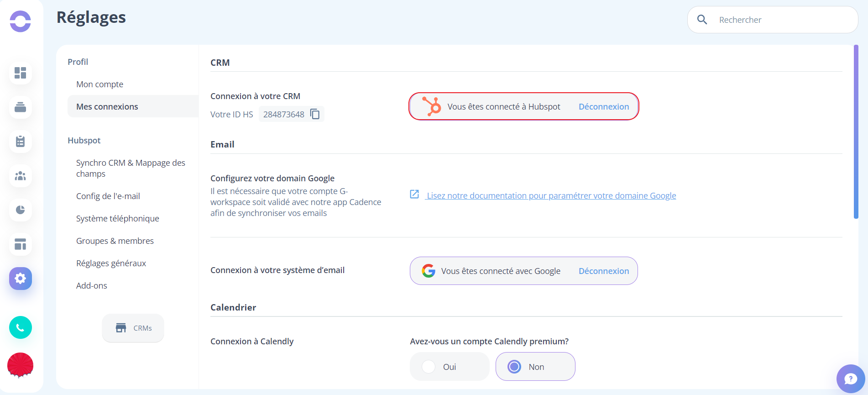Open Google domain documentation link
The height and width of the screenshot is (395, 868).
551,195
